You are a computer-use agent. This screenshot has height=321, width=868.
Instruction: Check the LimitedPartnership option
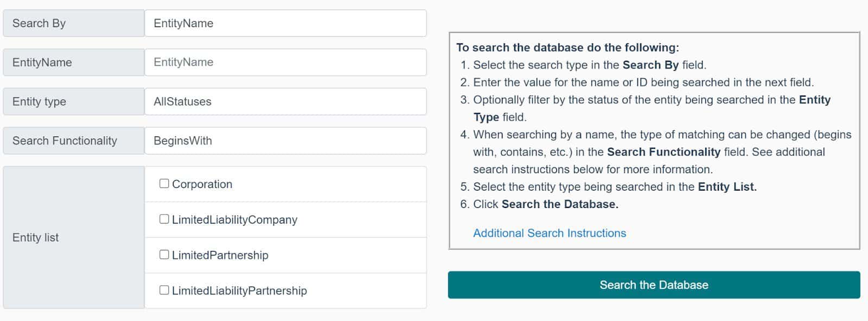click(164, 255)
